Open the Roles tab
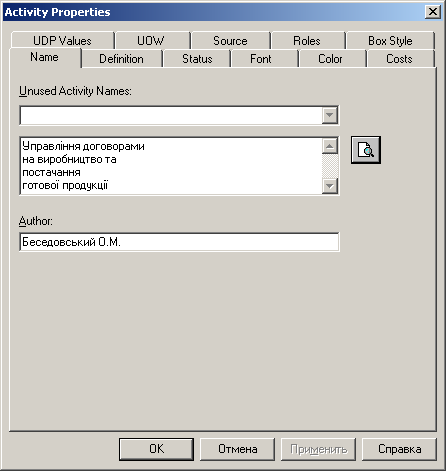Screen dimensions: 446x471 [307, 41]
